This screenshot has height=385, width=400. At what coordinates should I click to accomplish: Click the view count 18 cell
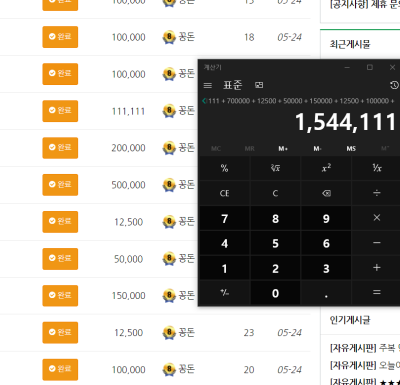click(x=249, y=37)
